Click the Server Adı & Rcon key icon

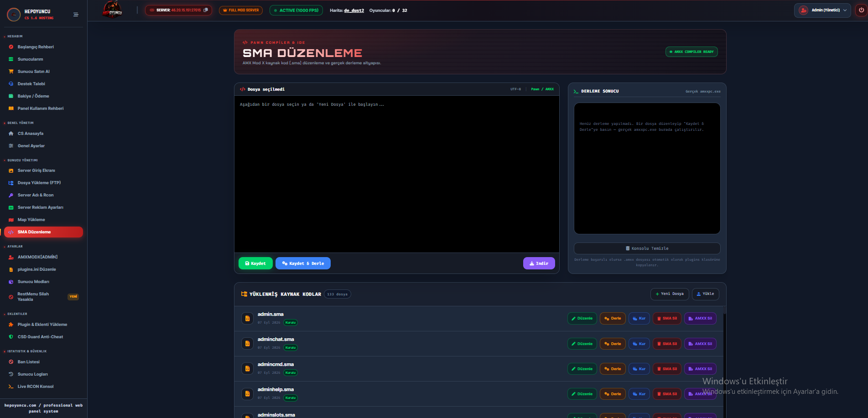coord(11,195)
